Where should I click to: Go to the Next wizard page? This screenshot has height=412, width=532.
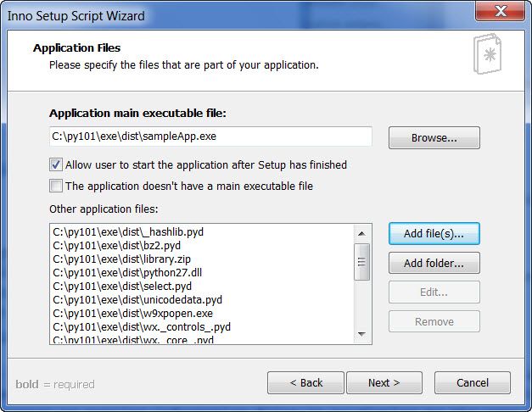[384, 383]
